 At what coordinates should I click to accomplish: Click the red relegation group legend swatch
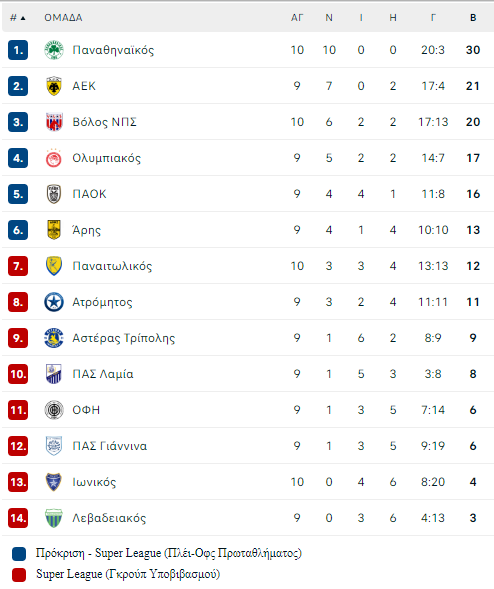19,575
